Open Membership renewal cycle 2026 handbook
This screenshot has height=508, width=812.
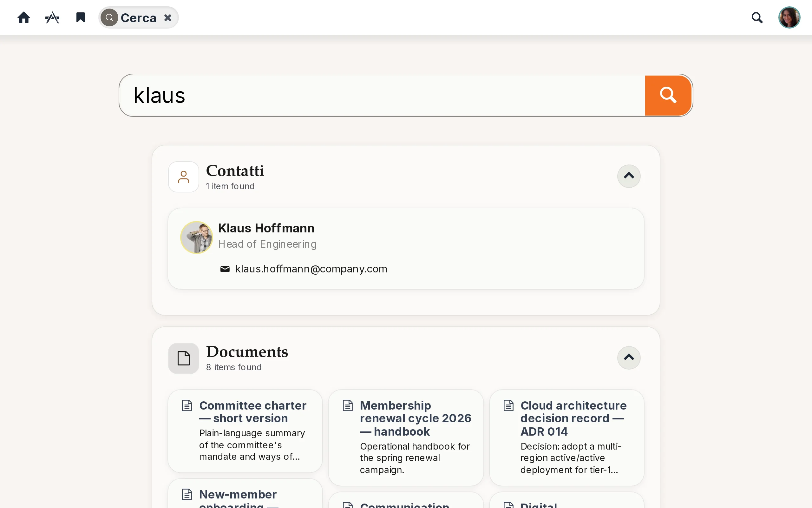tap(406, 438)
